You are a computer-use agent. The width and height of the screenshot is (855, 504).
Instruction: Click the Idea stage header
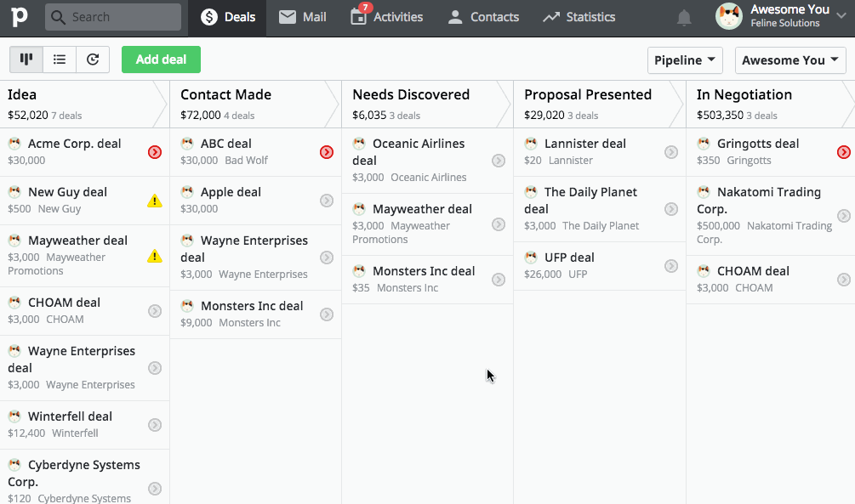84,104
